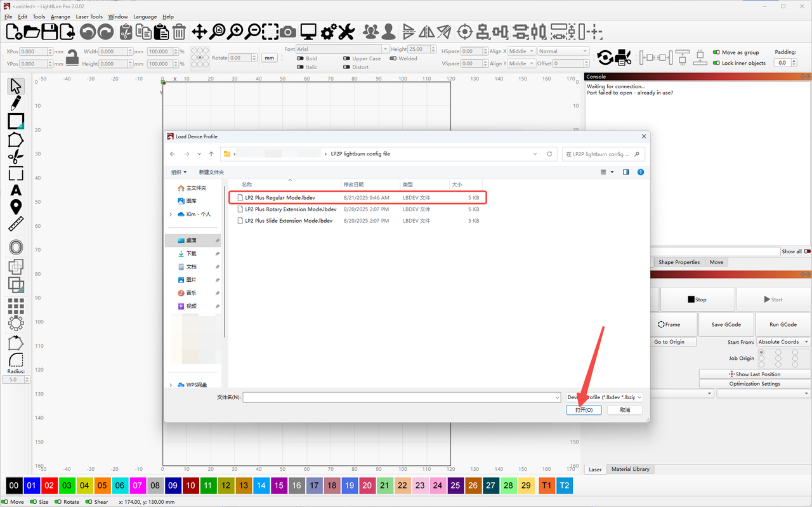Open the Align X Middle dropdown
This screenshot has height=507, width=812.
pyautogui.click(x=521, y=51)
